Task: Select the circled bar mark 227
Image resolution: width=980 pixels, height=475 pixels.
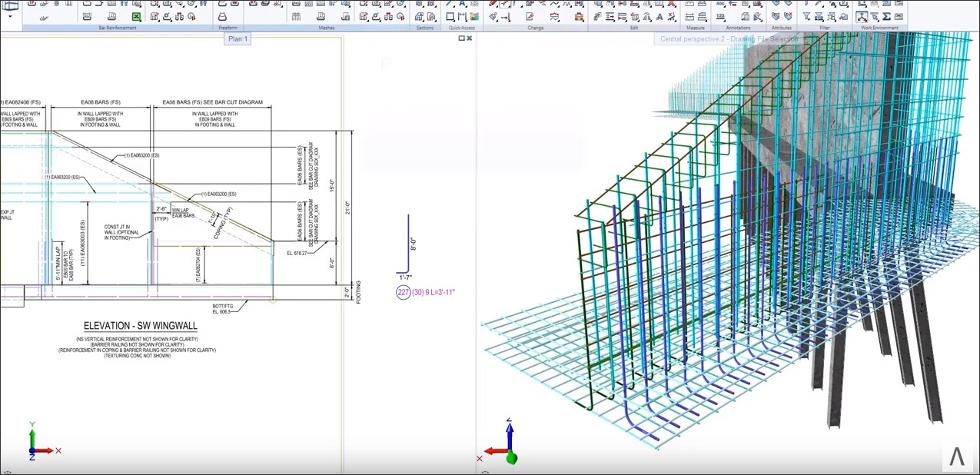Action: [x=404, y=292]
